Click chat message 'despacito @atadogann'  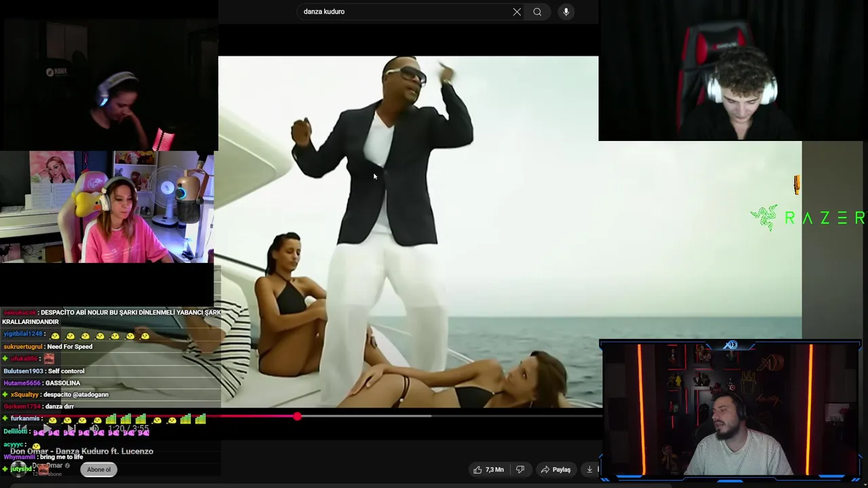tap(76, 394)
